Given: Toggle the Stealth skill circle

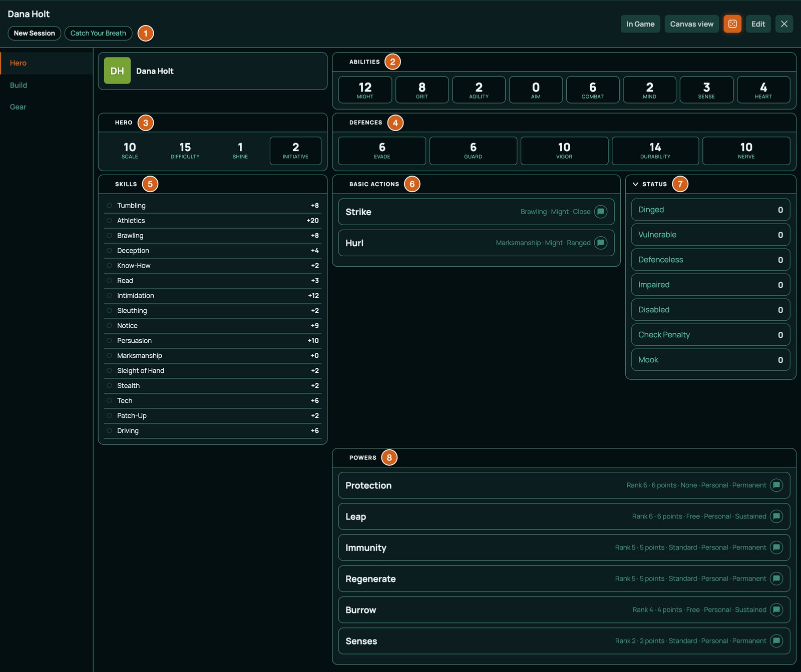Looking at the screenshot, I should 109,386.
